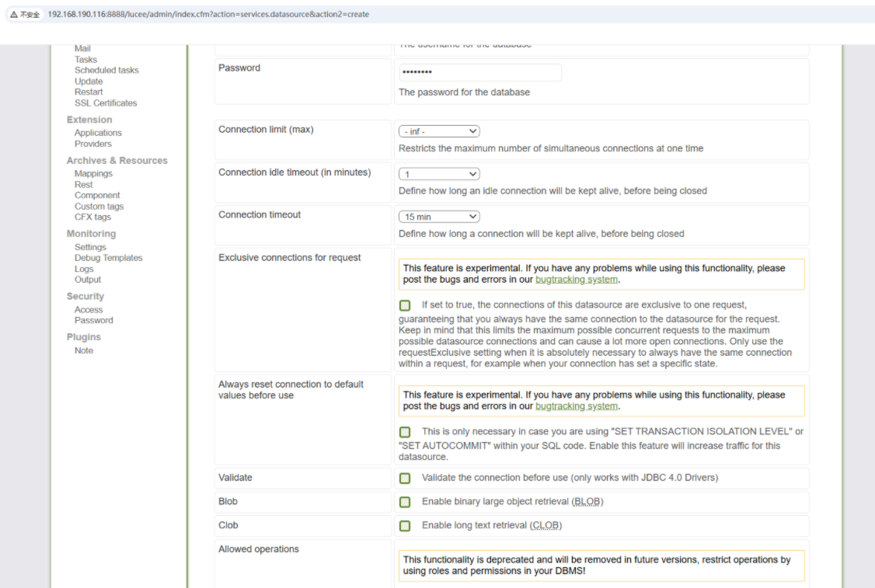The height and width of the screenshot is (588, 875).
Task: Click the insecure connection warning icon
Action: point(14,14)
